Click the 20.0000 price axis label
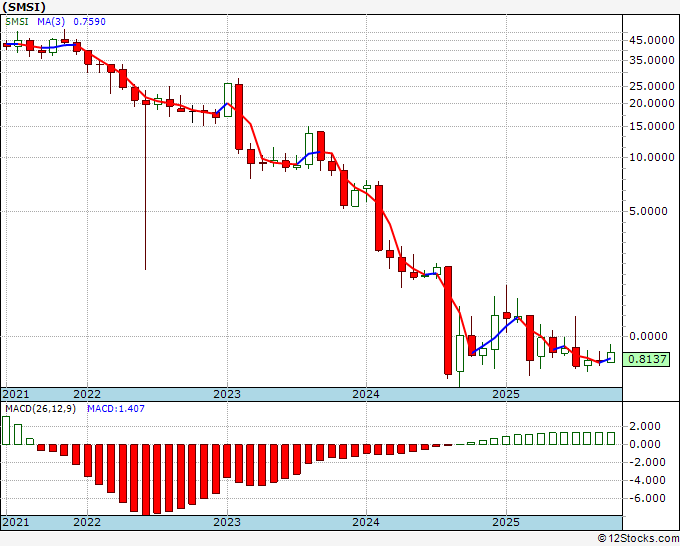Image resolution: width=680 pixels, height=546 pixels. coord(652,103)
